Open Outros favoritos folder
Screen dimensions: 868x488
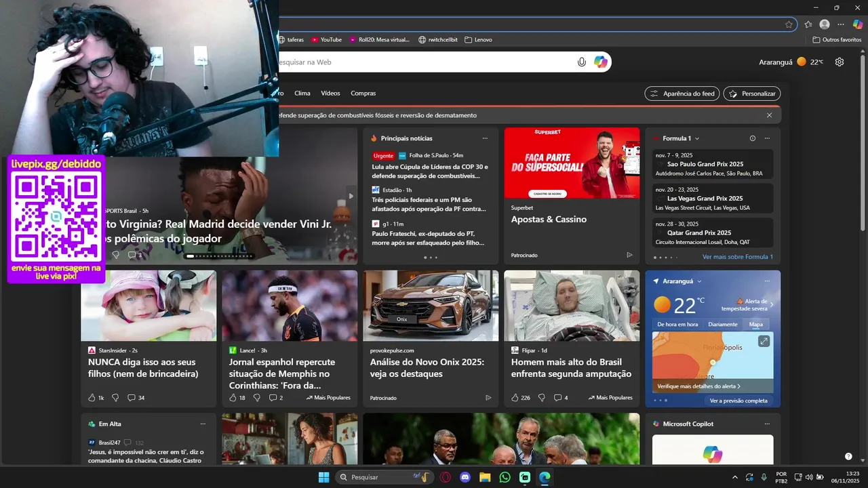[837, 40]
